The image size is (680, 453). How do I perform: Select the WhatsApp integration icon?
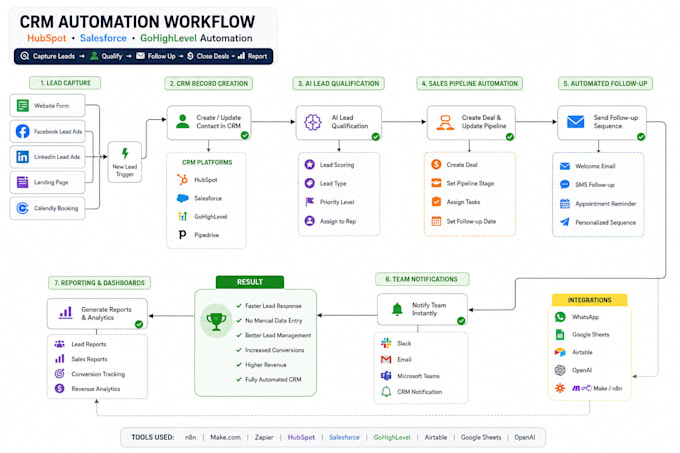[560, 317]
